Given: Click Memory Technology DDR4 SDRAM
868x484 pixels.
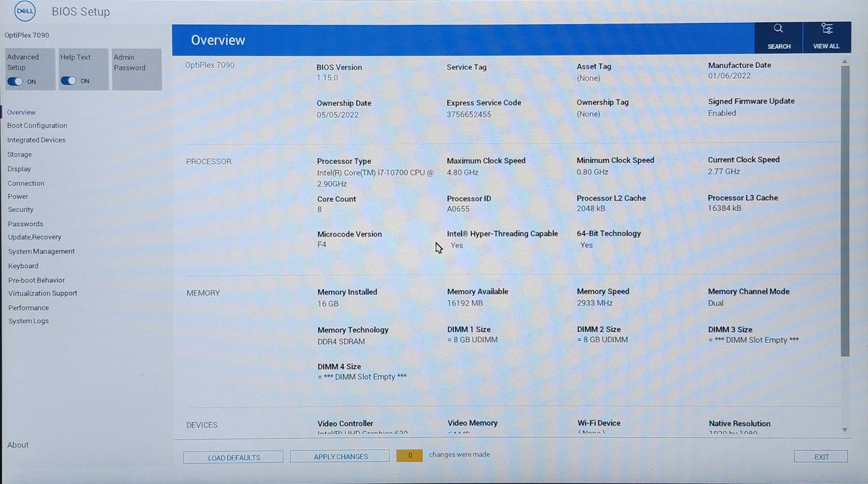Looking at the screenshot, I should coord(341,342).
